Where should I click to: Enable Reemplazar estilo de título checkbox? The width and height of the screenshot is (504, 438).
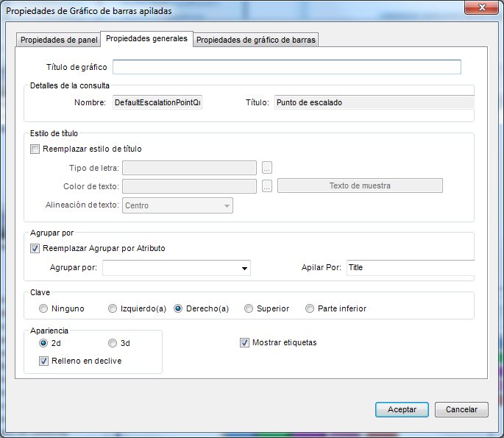pos(35,149)
